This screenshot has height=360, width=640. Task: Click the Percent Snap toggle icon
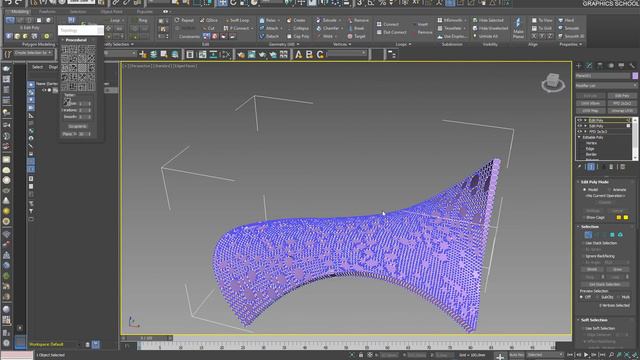382,2
